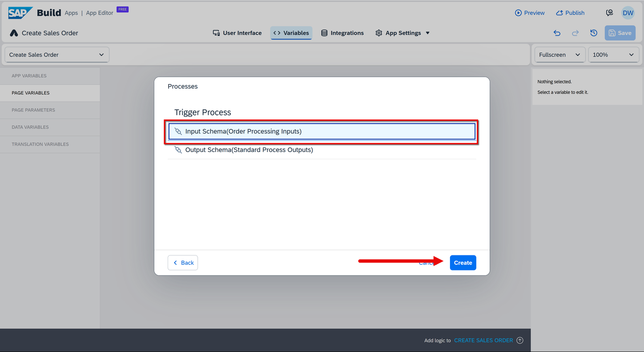The height and width of the screenshot is (352, 644).
Task: Select Input Schema (Order Processing Inputs)
Action: 322,131
